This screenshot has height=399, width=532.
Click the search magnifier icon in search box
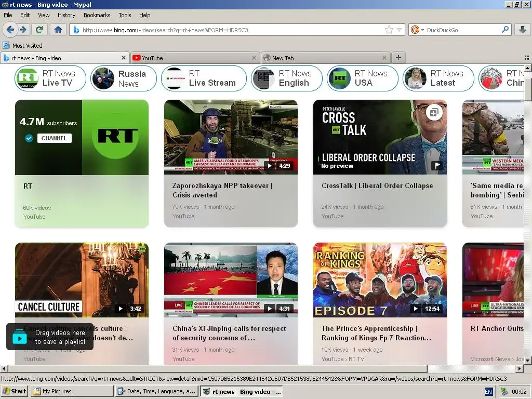[505, 30]
